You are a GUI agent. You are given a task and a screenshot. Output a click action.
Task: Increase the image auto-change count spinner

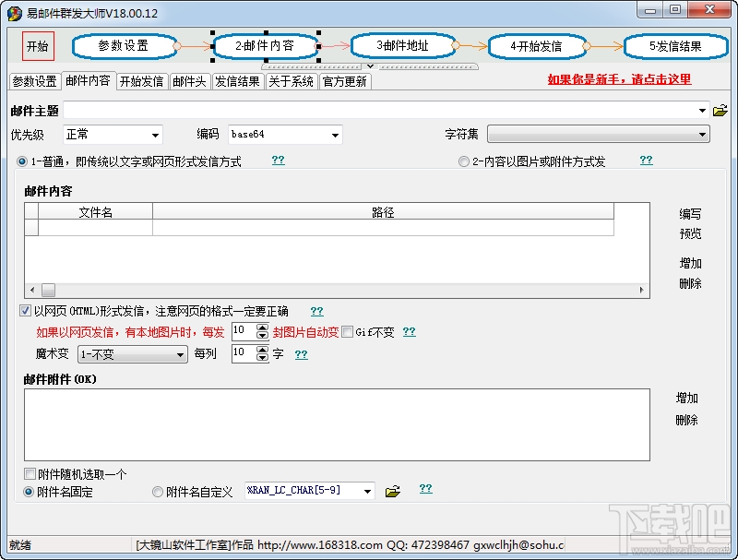coord(262,328)
